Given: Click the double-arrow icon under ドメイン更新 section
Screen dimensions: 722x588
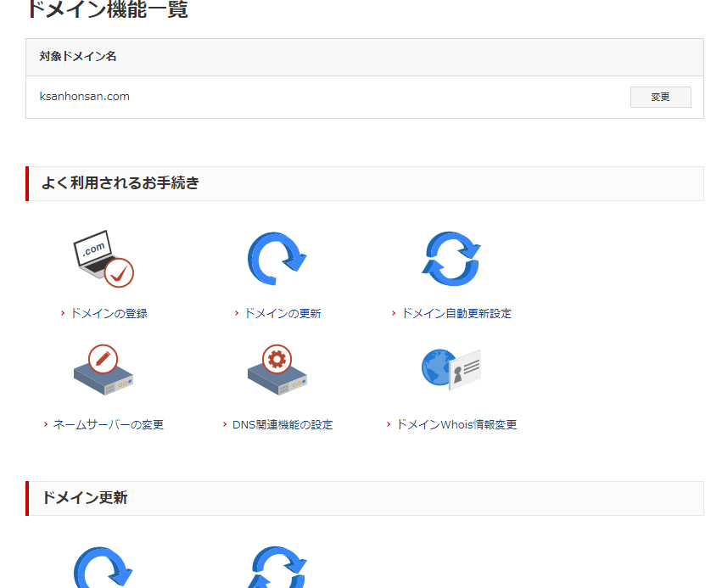Looking at the screenshot, I should coord(277,567).
